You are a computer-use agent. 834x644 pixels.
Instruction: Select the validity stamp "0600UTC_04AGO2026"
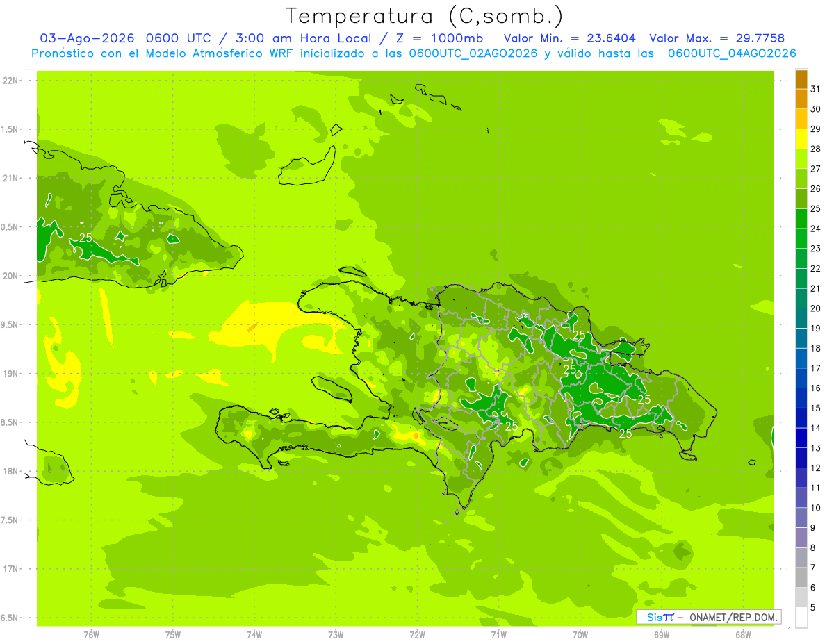pyautogui.click(x=732, y=53)
